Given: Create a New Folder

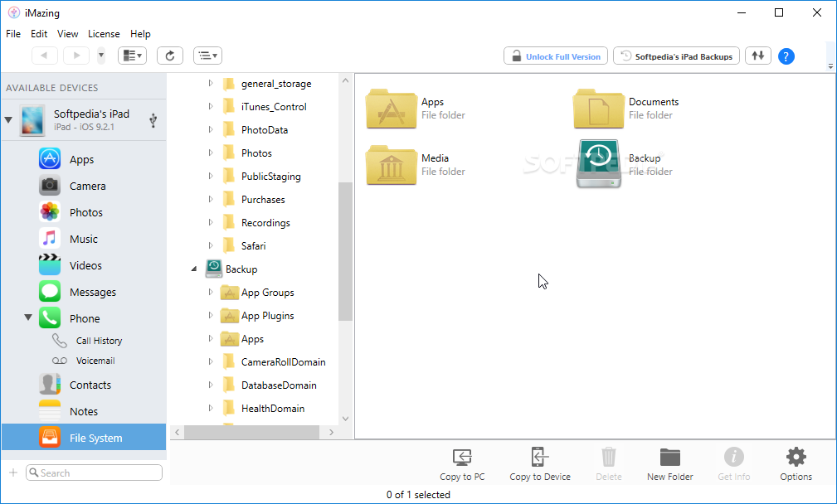Looking at the screenshot, I should 670,464.
